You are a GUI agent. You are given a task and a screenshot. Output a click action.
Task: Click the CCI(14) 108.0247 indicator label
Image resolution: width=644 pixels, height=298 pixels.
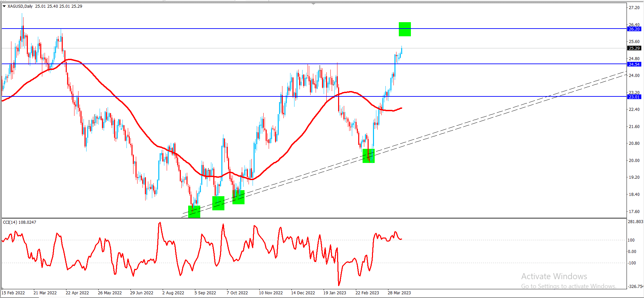19,222
